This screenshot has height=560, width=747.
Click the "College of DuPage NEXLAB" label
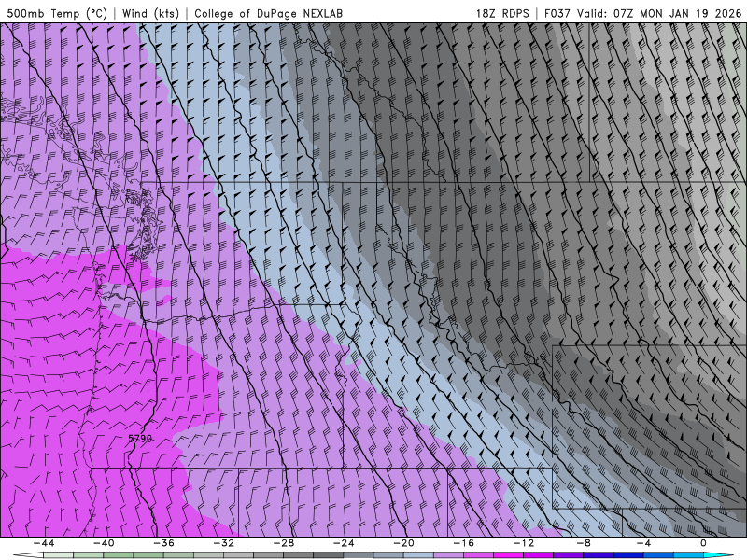(x=268, y=13)
